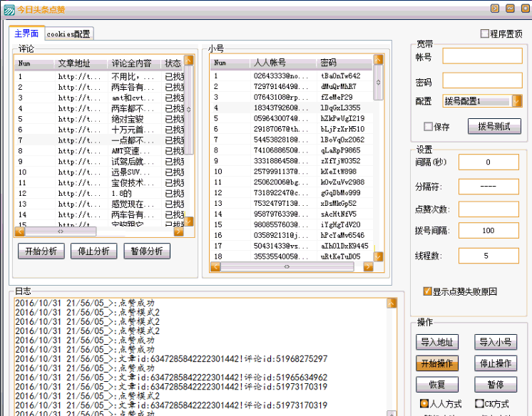Select CK方式 radio button
Screen dimensions: 532x416
coord(479,403)
